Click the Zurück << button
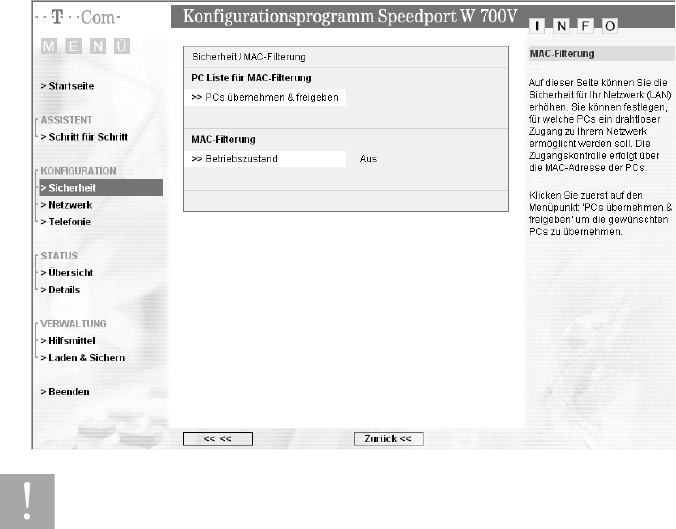This screenshot has width=676, height=529. point(388,439)
